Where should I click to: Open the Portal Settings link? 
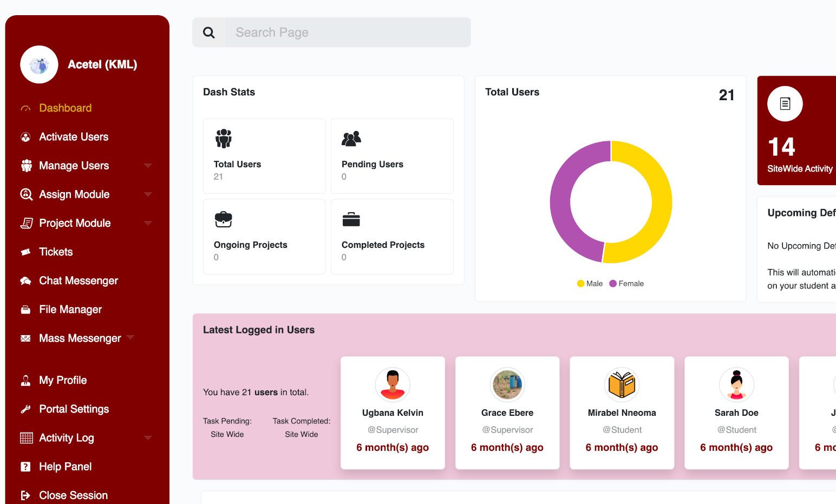[74, 409]
